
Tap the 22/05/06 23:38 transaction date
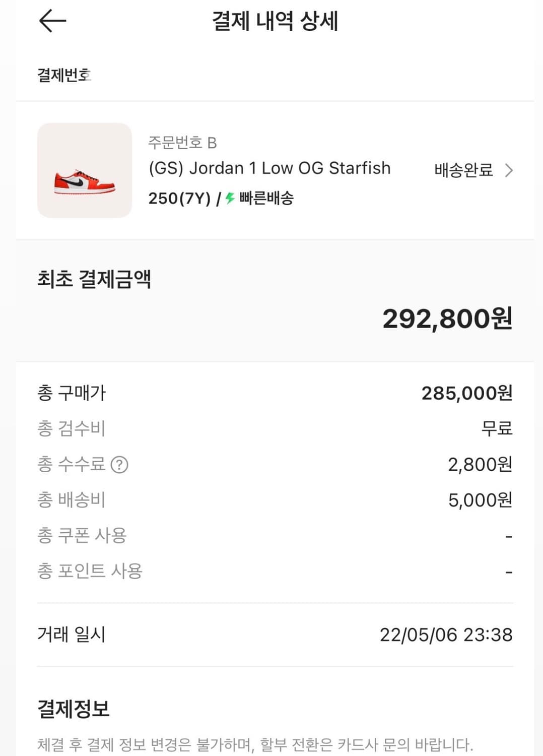pyautogui.click(x=446, y=635)
